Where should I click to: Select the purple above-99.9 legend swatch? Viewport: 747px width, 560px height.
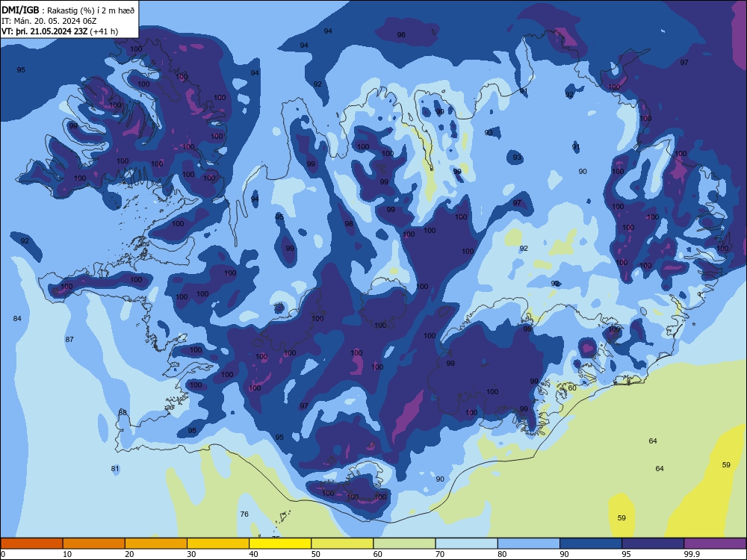pyautogui.click(x=715, y=544)
